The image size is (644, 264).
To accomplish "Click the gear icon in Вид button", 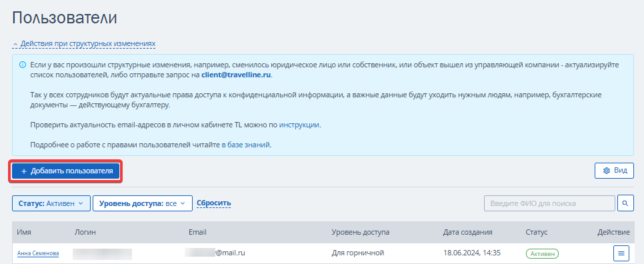I will coord(606,171).
